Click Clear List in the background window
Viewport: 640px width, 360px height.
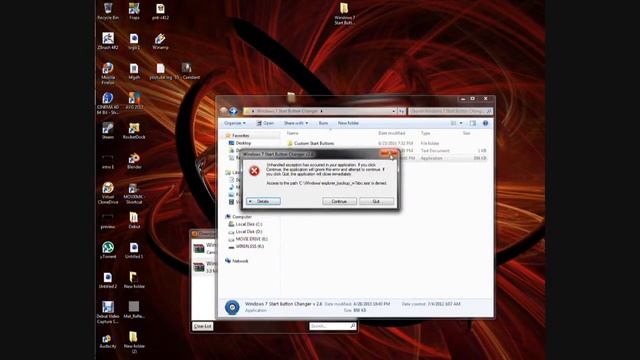coord(203,326)
